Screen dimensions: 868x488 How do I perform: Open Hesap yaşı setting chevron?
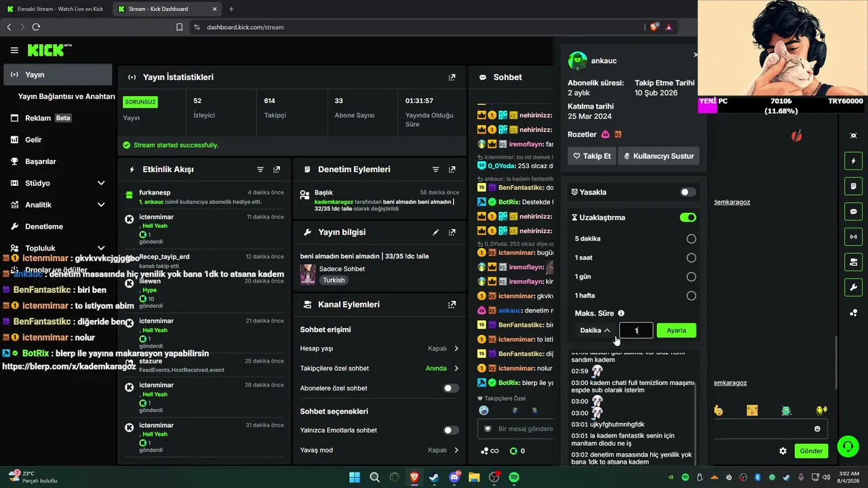456,348
